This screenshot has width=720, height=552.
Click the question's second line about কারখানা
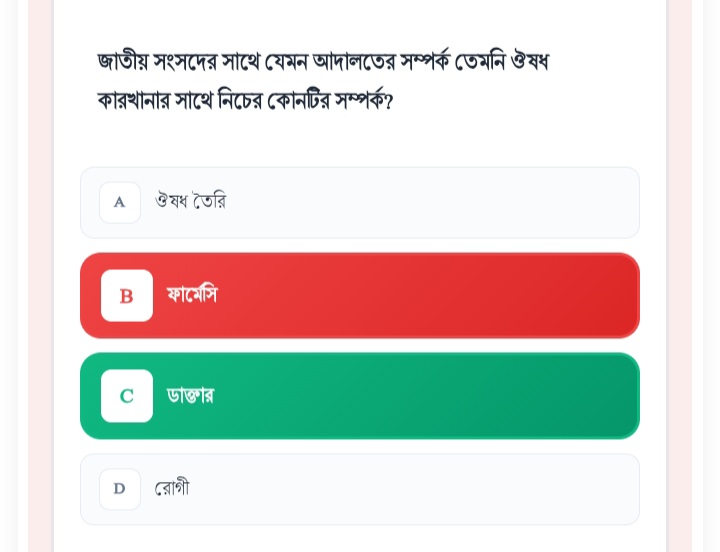(245, 101)
